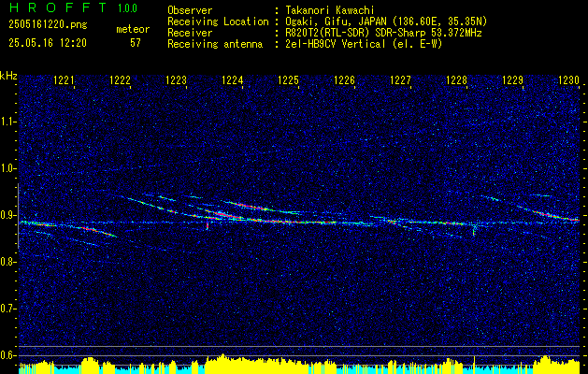This screenshot has width=588, height=374.
Task: Click the Receiving Location label
Action: click(x=218, y=22)
